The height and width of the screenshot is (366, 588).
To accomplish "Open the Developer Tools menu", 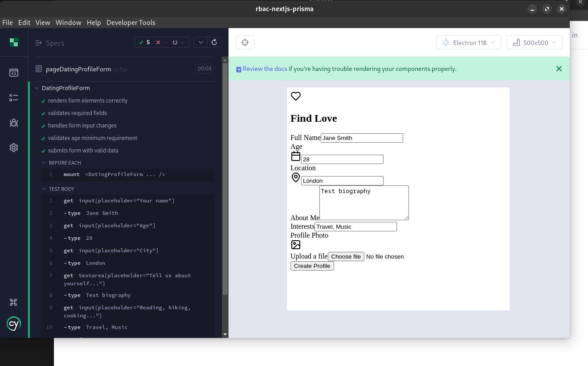I will [x=131, y=22].
